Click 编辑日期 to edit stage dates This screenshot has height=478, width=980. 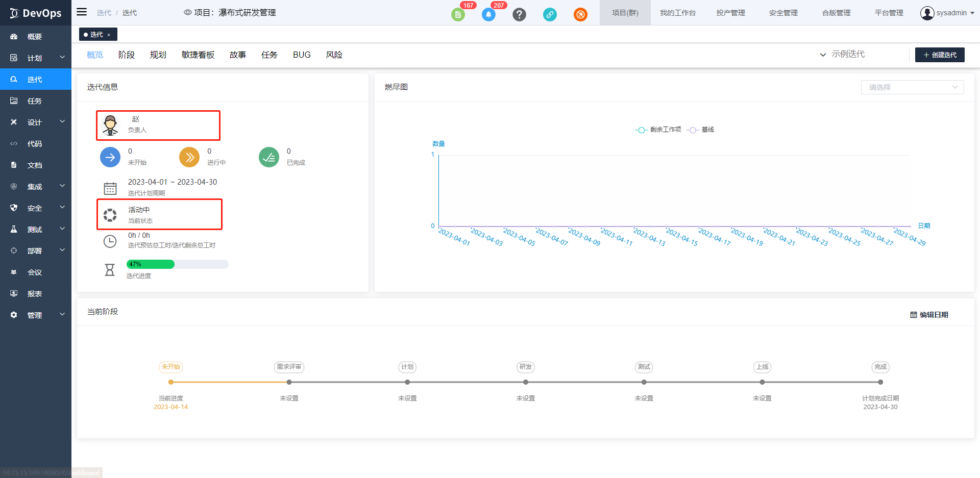click(929, 315)
